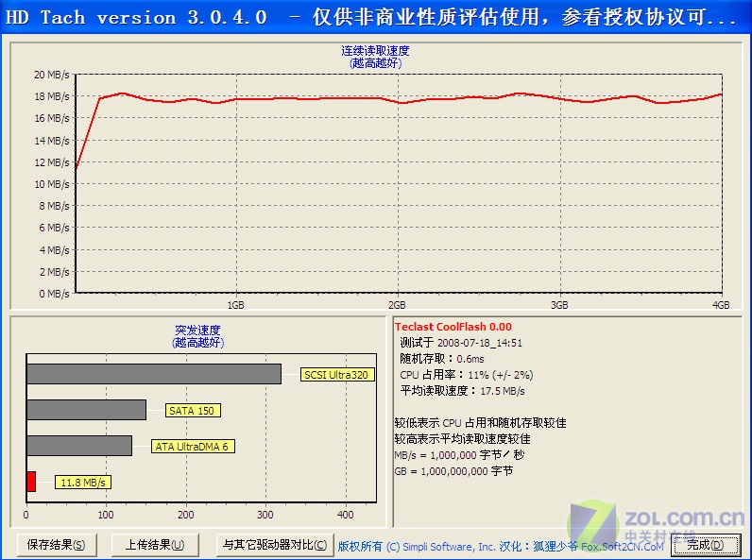Click the gray ATA UltraDMA 6 bar
This screenshot has width=752, height=560.
79,446
